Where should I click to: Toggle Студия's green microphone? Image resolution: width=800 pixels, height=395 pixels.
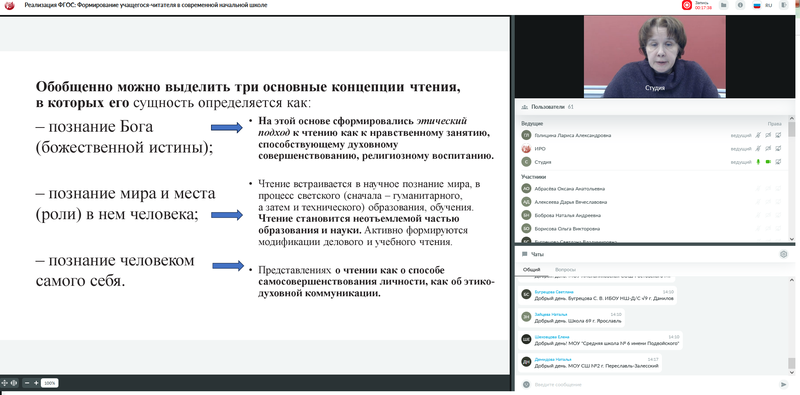(x=759, y=162)
